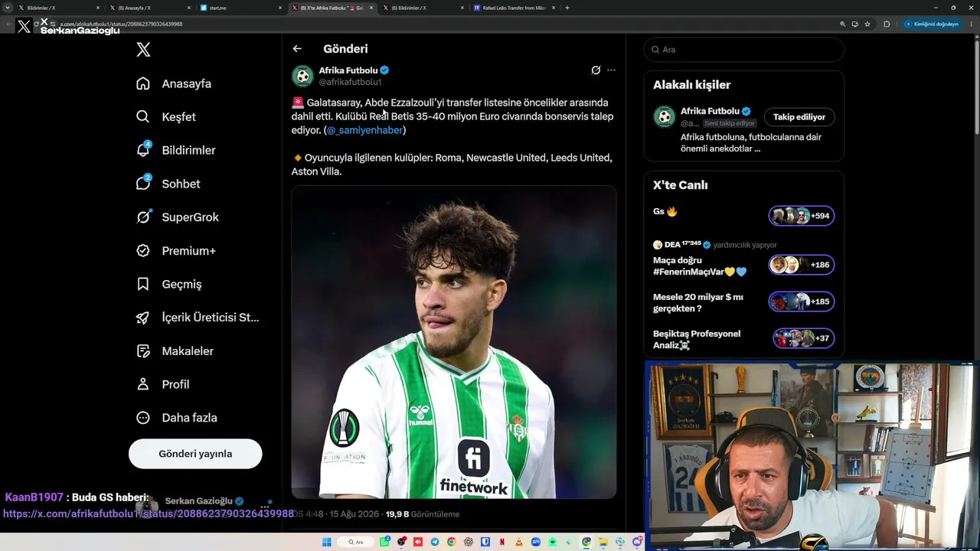Click the browser address bar URL
Image resolution: width=980 pixels, height=551 pixels.
(x=121, y=24)
